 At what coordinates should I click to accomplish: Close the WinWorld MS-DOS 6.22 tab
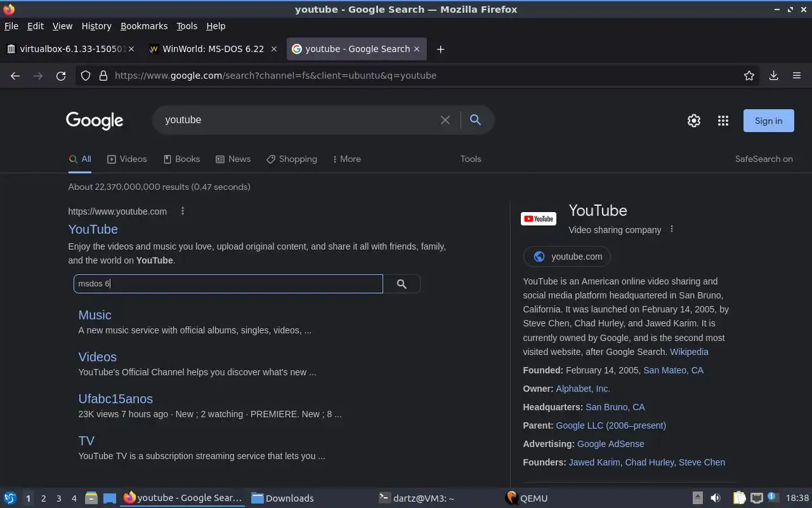pyautogui.click(x=274, y=49)
